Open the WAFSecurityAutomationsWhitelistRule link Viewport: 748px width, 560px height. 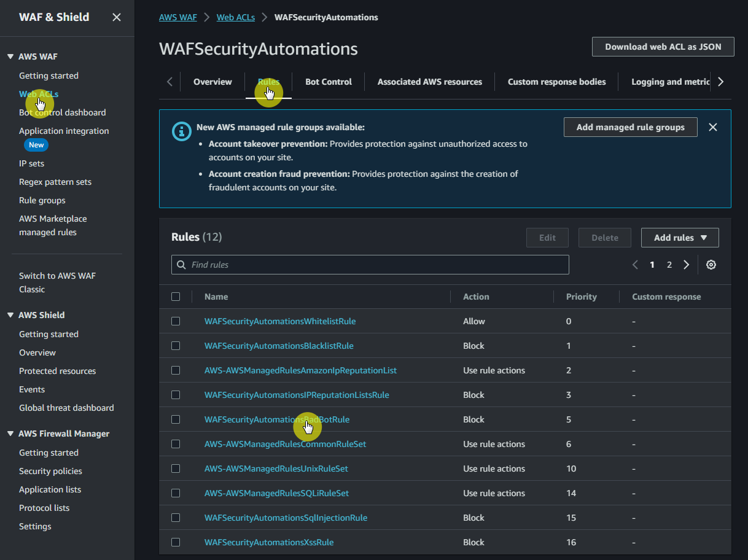(280, 321)
